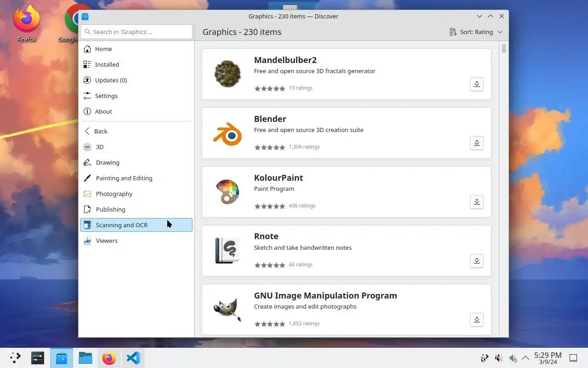Launch Visual Studio Code from taskbar
Image resolution: width=588 pixels, height=368 pixels.
pyautogui.click(x=133, y=358)
